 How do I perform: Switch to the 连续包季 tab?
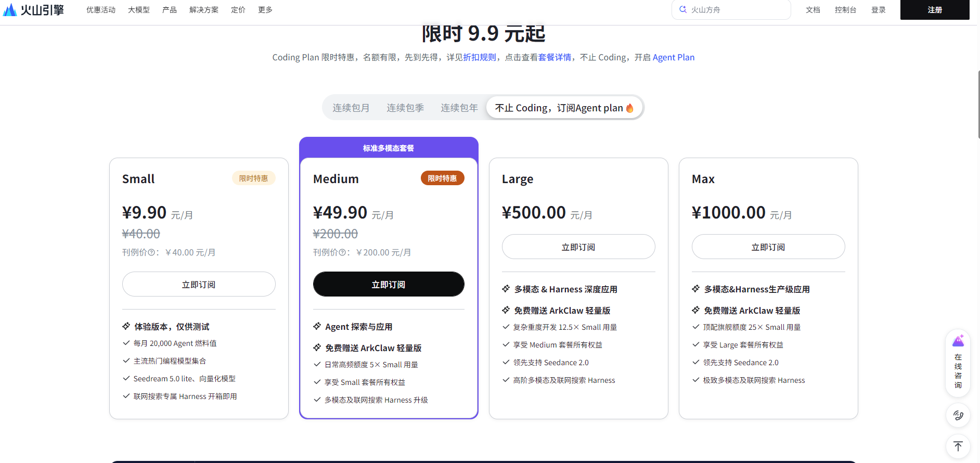click(x=405, y=108)
